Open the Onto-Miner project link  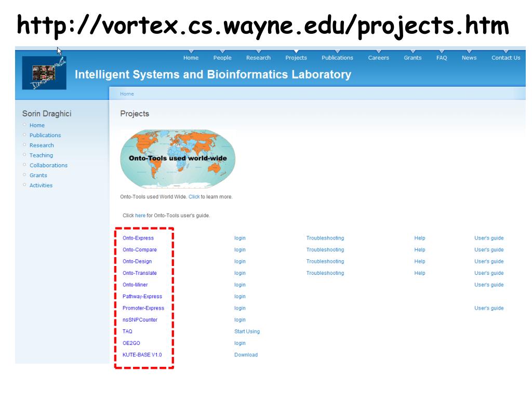click(x=135, y=285)
